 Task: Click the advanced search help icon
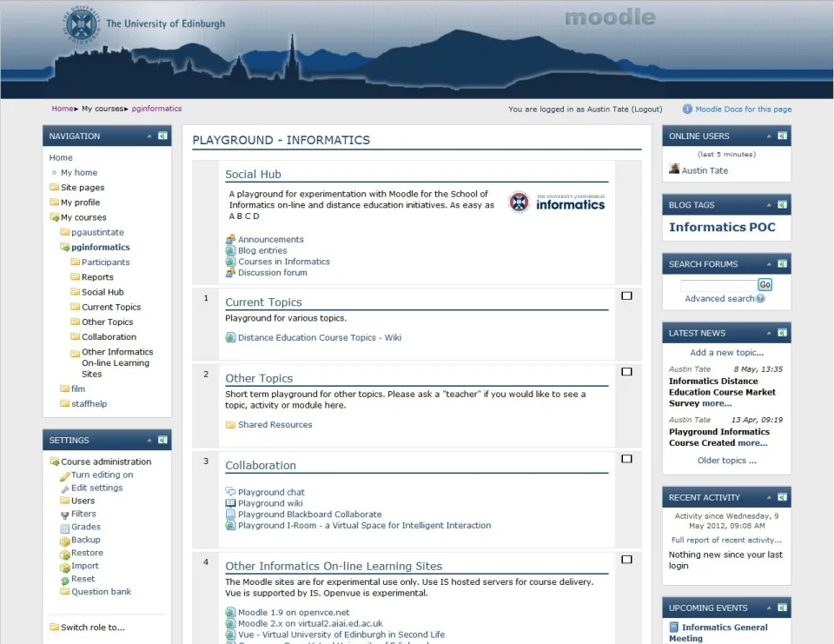coord(761,299)
